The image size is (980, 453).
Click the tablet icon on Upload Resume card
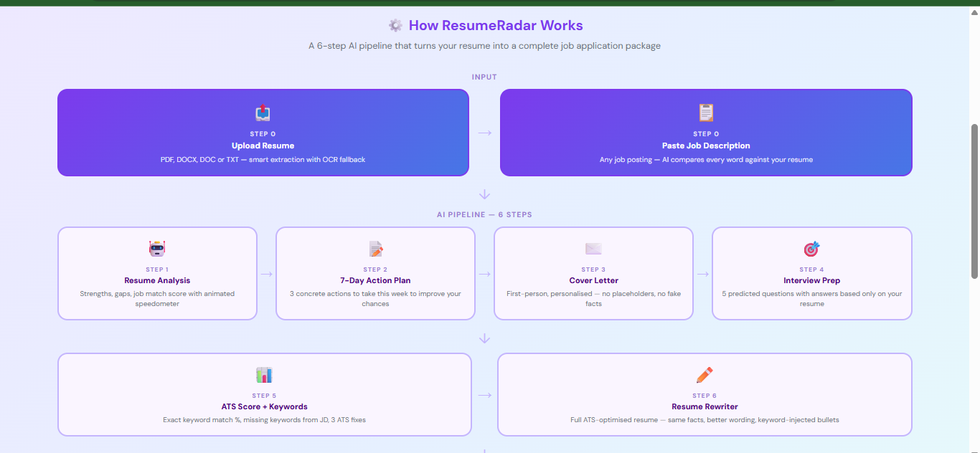tap(263, 113)
